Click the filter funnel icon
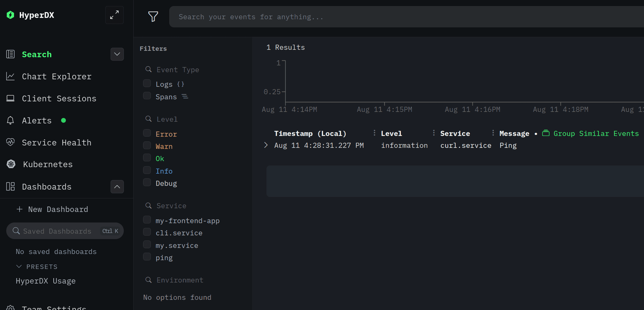 (x=153, y=16)
